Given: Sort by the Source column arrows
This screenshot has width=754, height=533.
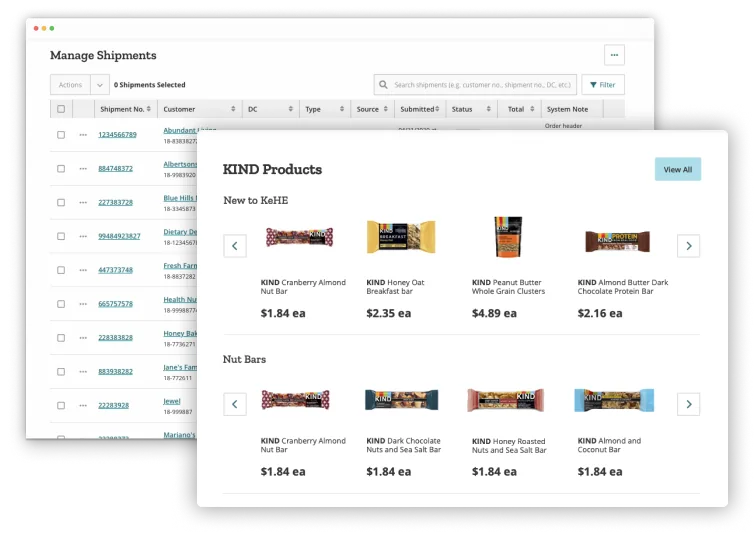Looking at the screenshot, I should pyautogui.click(x=386, y=109).
